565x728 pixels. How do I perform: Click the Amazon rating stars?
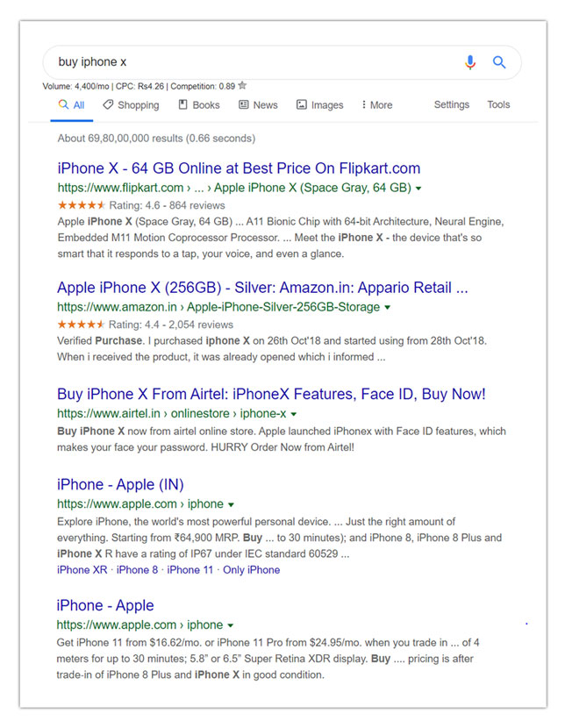[x=81, y=324]
